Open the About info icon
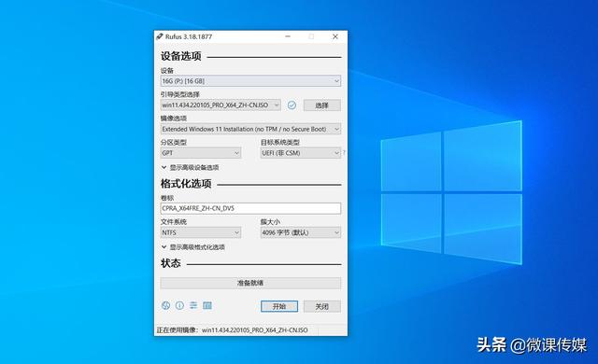598x364 pixels. pyautogui.click(x=179, y=305)
